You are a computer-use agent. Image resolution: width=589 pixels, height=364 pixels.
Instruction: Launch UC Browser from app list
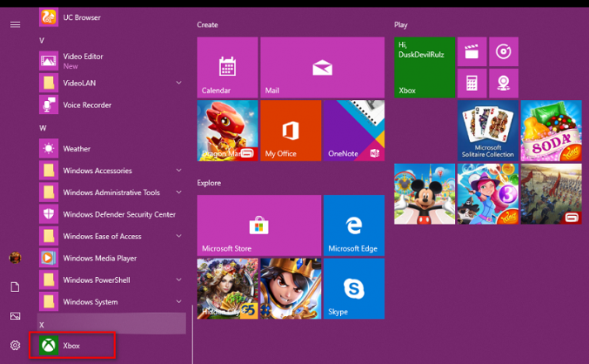point(112,17)
